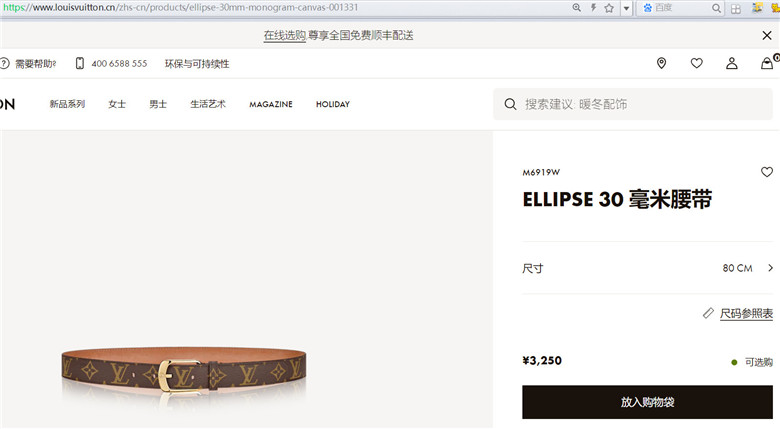The width and height of the screenshot is (780, 429).
Task: Click the 在线选购 link in banner
Action: coord(285,35)
